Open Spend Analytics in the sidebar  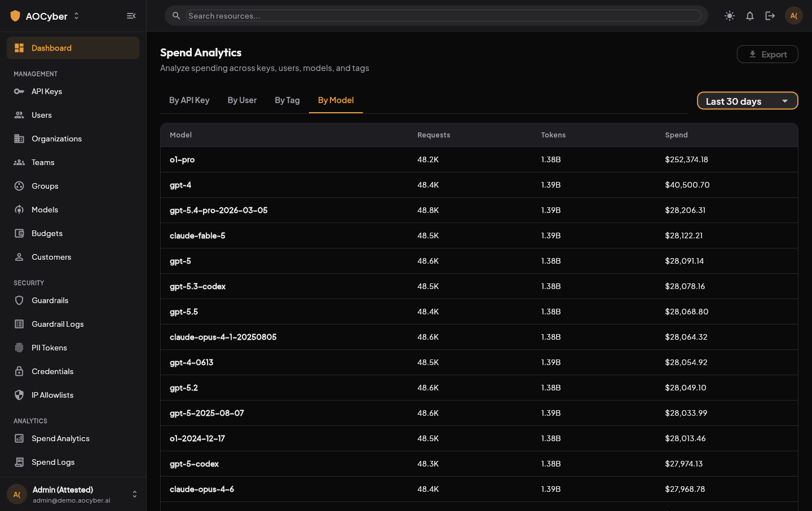73,438
